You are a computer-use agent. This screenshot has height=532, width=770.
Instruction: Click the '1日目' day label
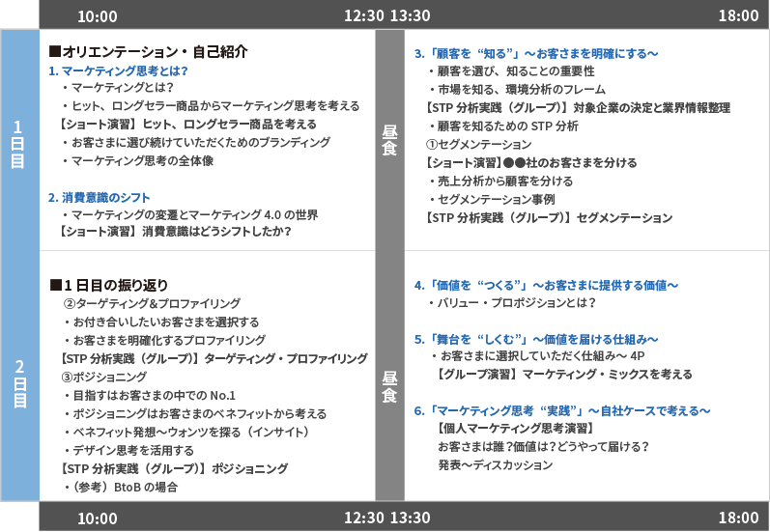coord(18,144)
